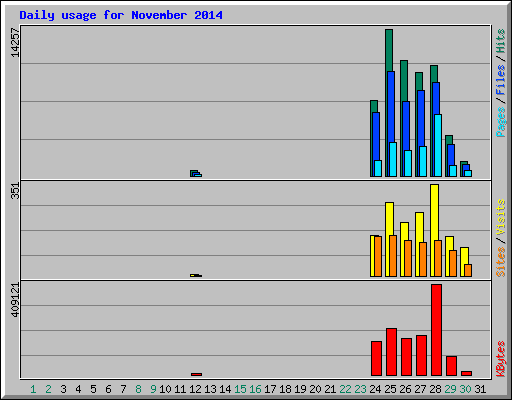Click day 20 on the x-axis
The height and width of the screenshot is (400, 512).
coord(315,389)
